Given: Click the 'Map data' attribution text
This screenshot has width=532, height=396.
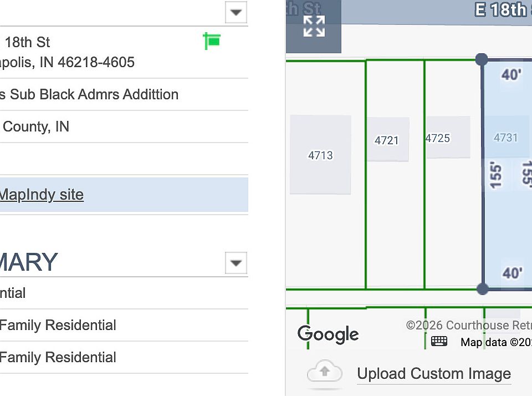Looking at the screenshot, I should tap(496, 342).
